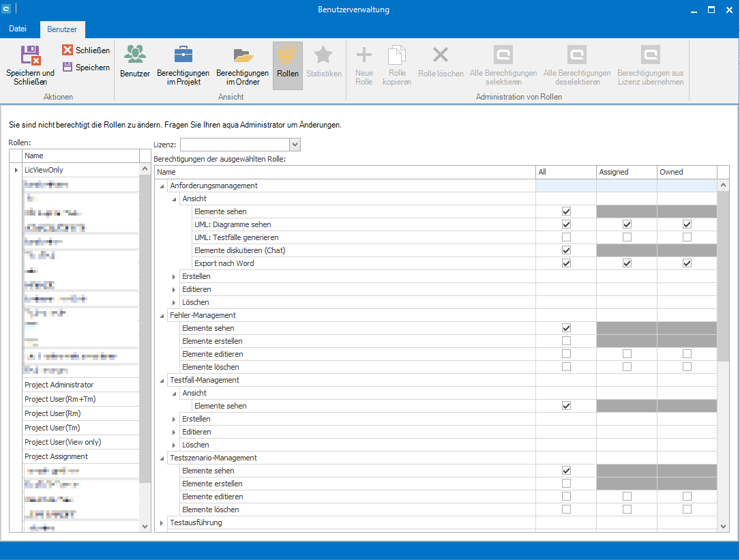The height and width of the screenshot is (560, 740).
Task: Open the Benutzer view icon
Action: (134, 55)
